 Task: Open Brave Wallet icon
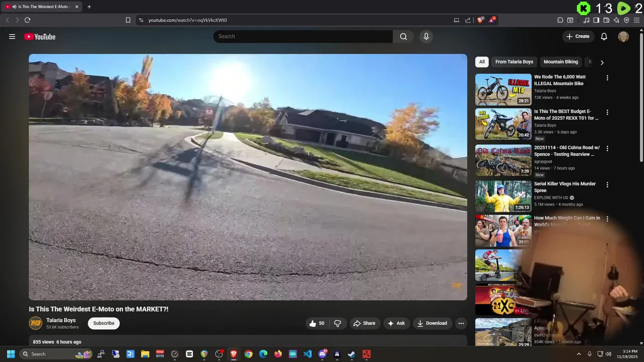point(606,20)
